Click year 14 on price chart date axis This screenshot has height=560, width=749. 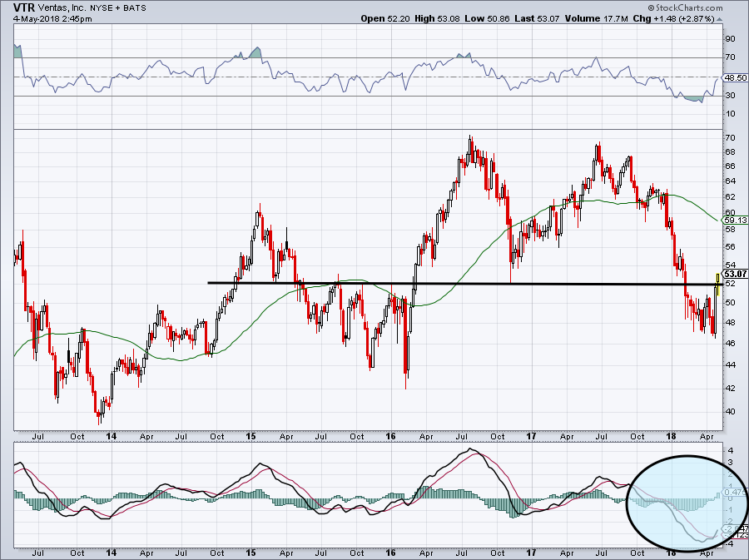point(112,436)
